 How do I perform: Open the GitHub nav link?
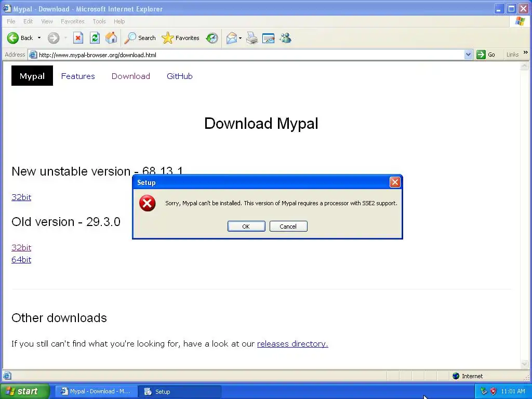point(179,76)
